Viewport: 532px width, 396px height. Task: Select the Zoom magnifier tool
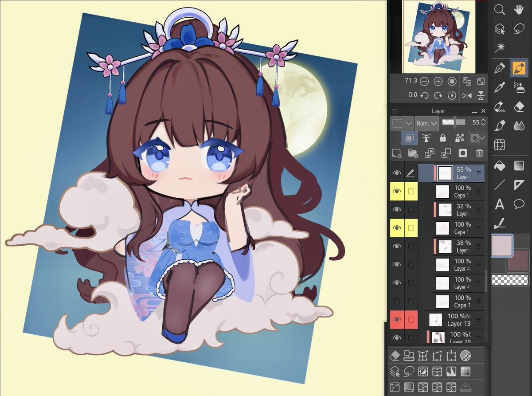pyautogui.click(x=500, y=10)
